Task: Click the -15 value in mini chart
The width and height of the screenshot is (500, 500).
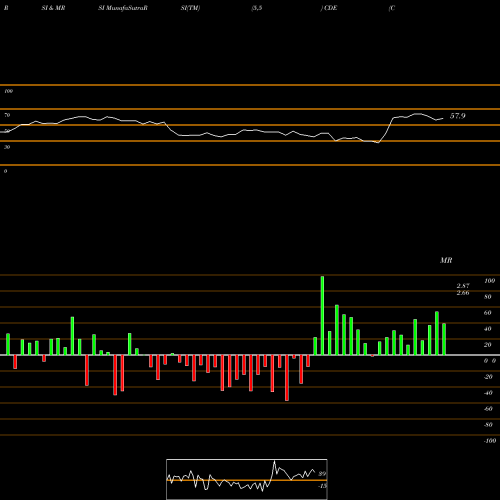Action: pos(322,486)
